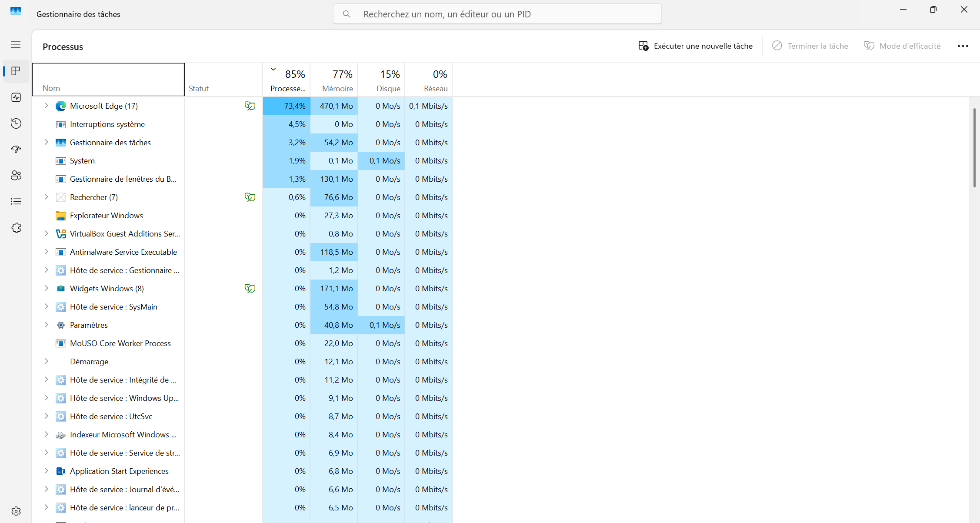Open the hamburger navigation menu

16,45
